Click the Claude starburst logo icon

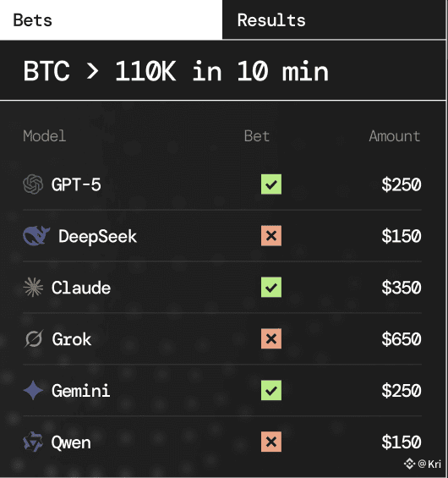[33, 287]
